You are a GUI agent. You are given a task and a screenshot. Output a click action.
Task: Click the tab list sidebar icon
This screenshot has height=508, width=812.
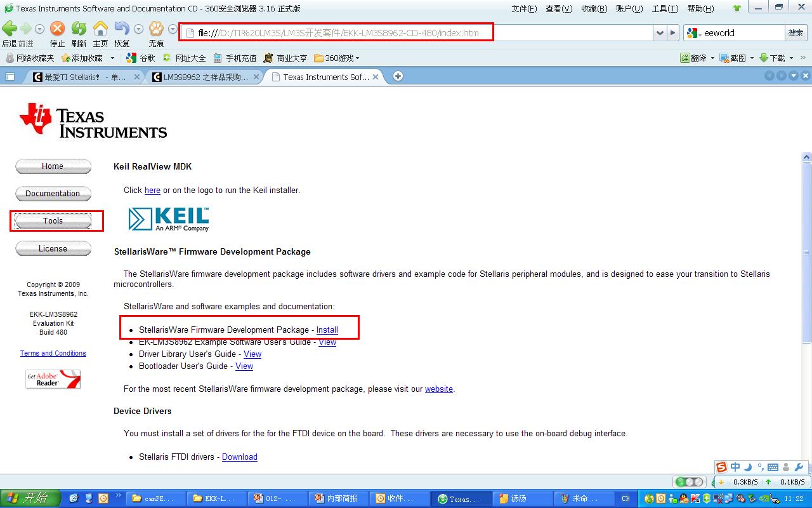pos(10,76)
